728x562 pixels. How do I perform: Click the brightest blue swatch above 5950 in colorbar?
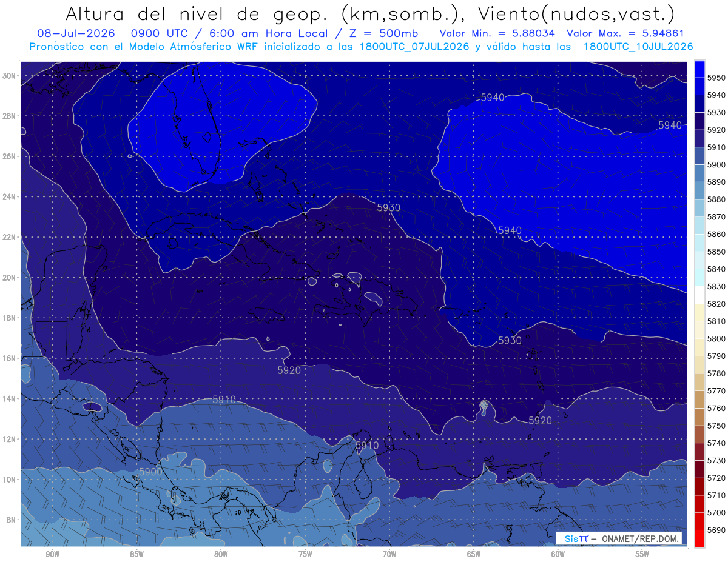point(699,69)
